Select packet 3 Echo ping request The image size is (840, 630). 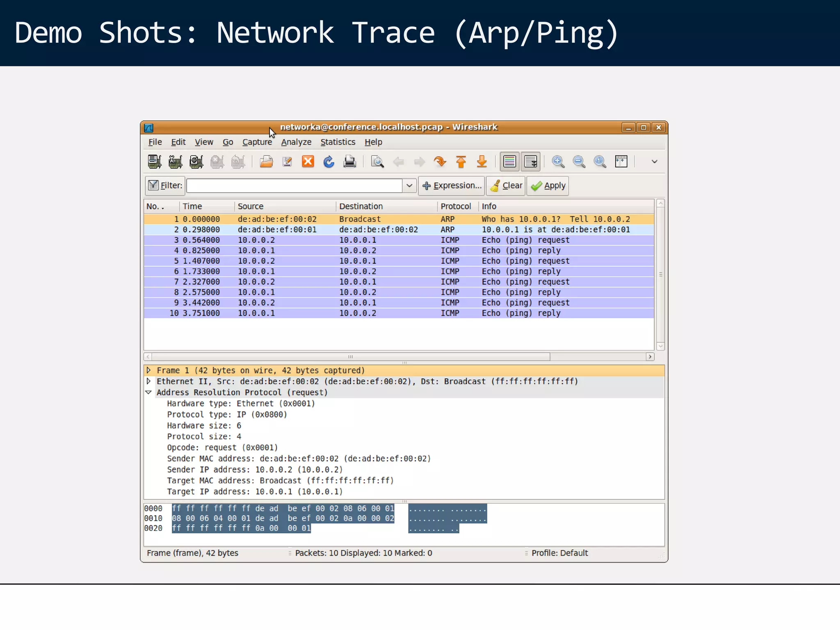399,240
